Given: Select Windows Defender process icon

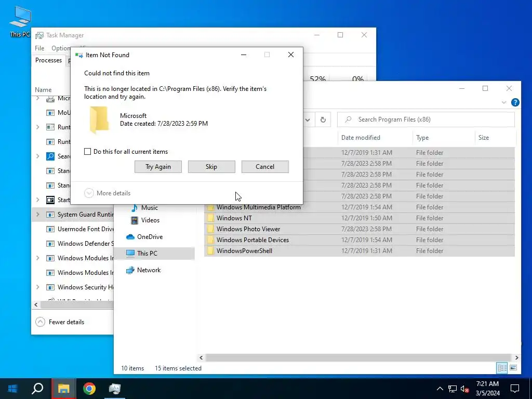Looking at the screenshot, I should pyautogui.click(x=50, y=244).
